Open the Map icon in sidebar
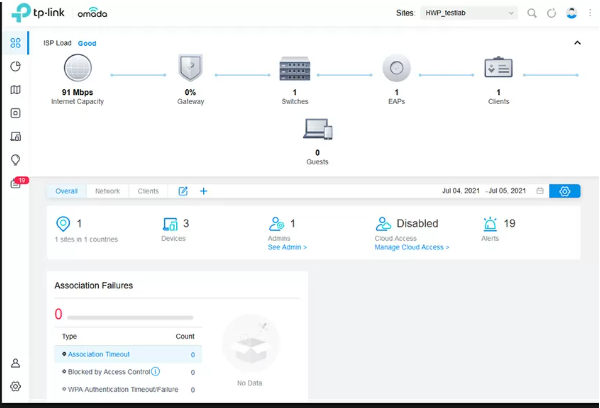The image size is (600, 408). [x=15, y=90]
